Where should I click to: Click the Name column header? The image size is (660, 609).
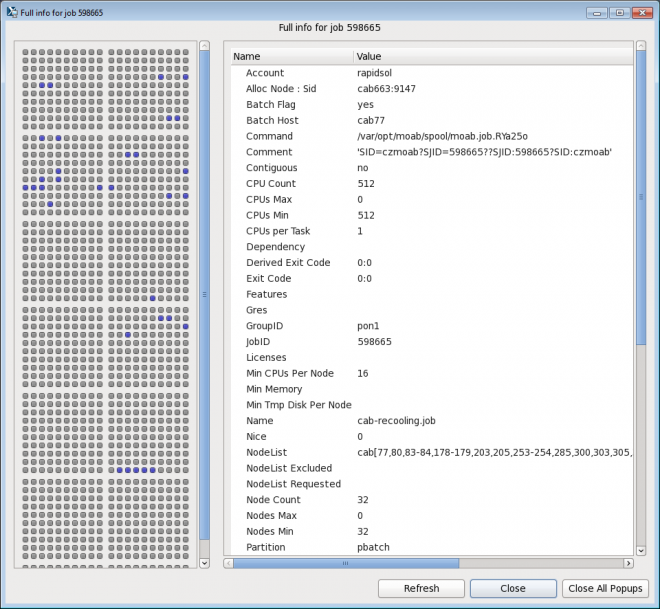pyautogui.click(x=292, y=56)
